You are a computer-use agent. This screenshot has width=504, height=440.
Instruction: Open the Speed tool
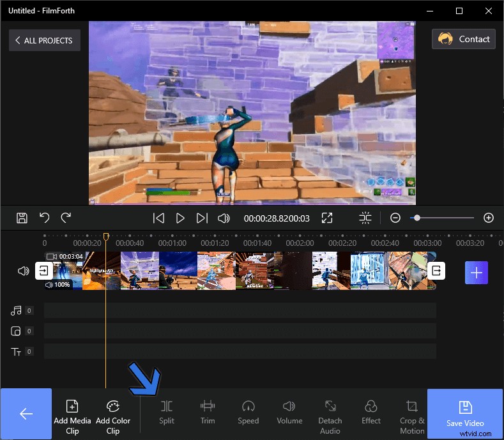point(248,413)
